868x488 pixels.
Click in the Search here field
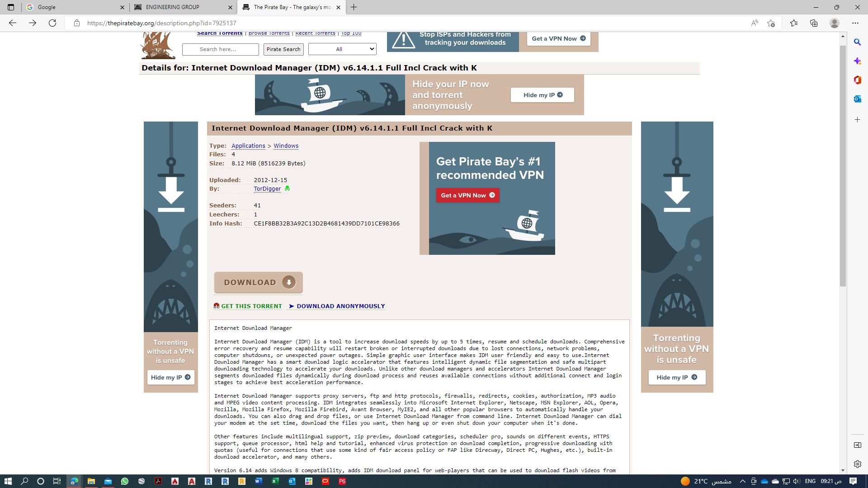point(221,49)
